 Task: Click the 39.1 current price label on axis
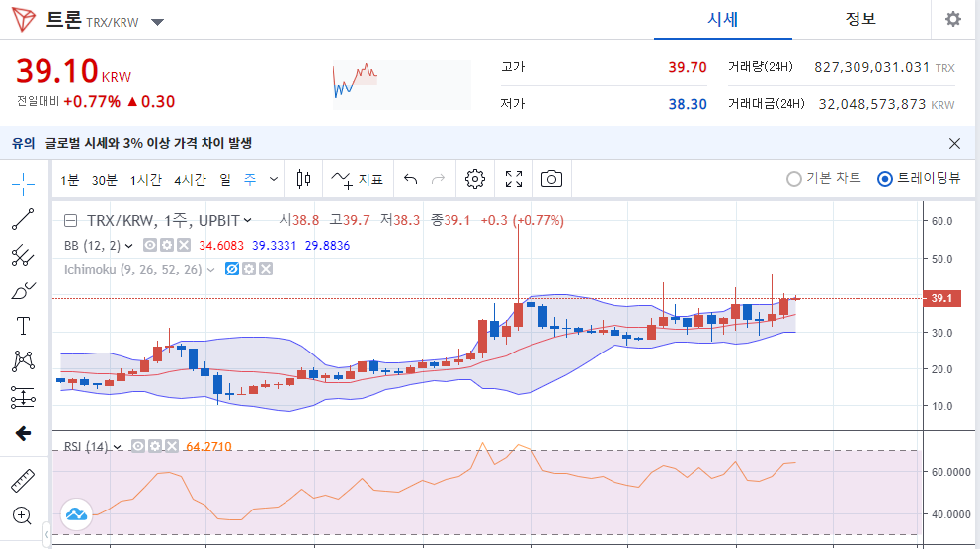coord(941,298)
